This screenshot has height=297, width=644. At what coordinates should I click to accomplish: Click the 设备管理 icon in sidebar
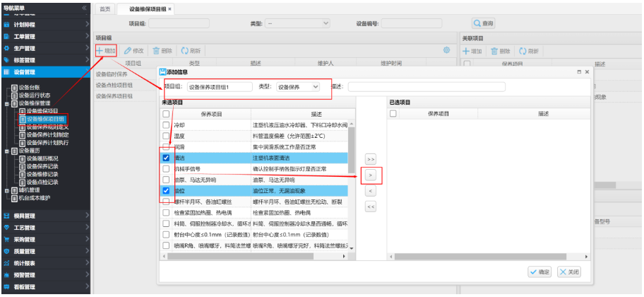pyautogui.click(x=6, y=72)
